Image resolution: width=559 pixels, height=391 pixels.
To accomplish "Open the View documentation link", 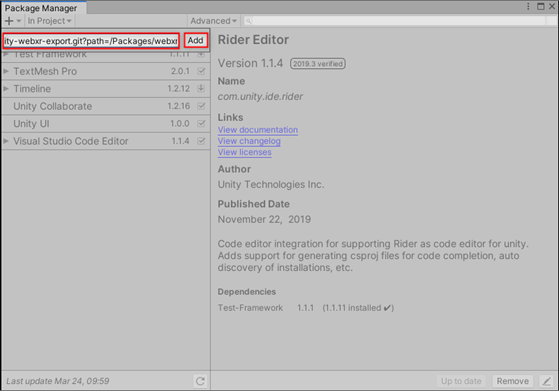I will coord(258,130).
